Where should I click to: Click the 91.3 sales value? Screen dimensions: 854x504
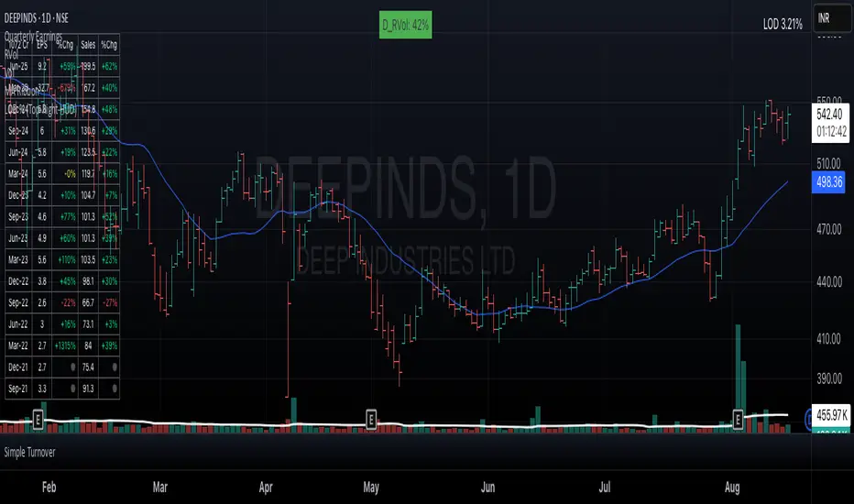coord(88,389)
